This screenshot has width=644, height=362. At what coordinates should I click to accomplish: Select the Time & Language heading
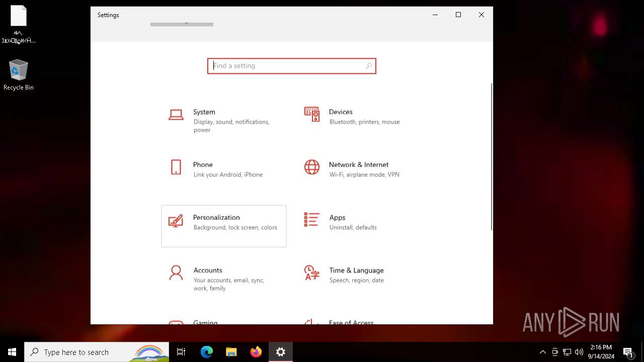pyautogui.click(x=356, y=270)
